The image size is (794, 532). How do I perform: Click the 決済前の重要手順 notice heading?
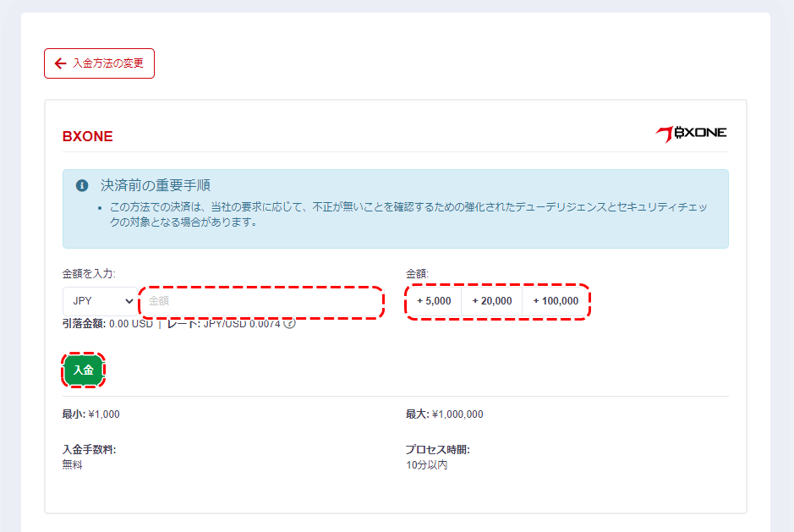pos(156,185)
